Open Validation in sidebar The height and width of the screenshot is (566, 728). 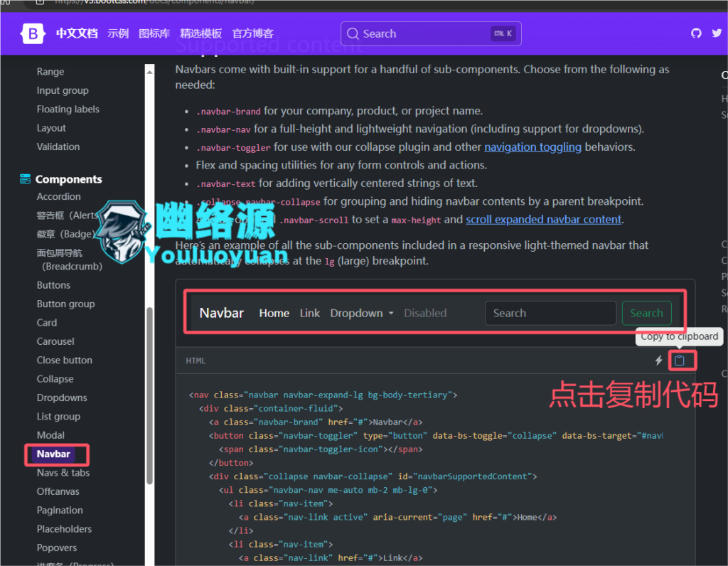pos(58,146)
